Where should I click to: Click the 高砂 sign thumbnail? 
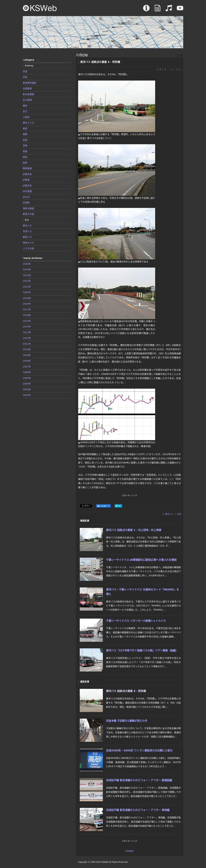coord(91,760)
